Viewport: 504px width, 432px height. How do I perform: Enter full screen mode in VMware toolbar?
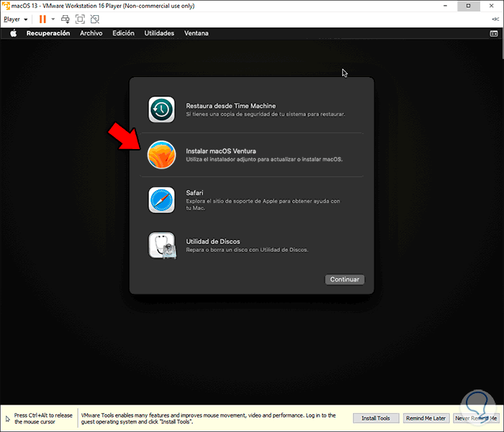pos(80,19)
